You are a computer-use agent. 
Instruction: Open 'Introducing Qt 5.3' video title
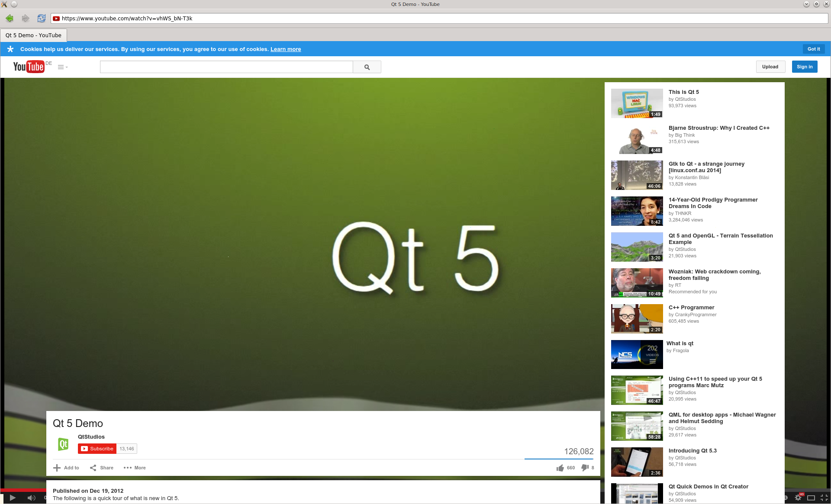point(692,451)
